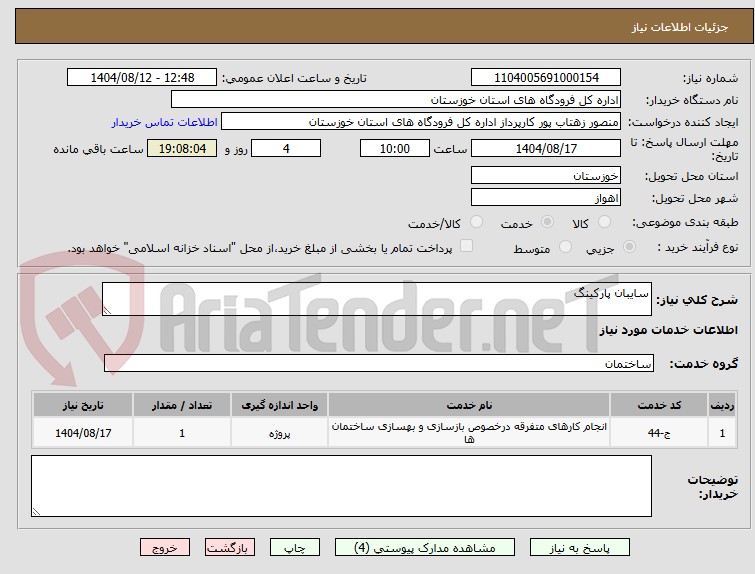755x574 pixels.
Task: Click the نام دستگاه خریدار field
Action: coord(396,100)
